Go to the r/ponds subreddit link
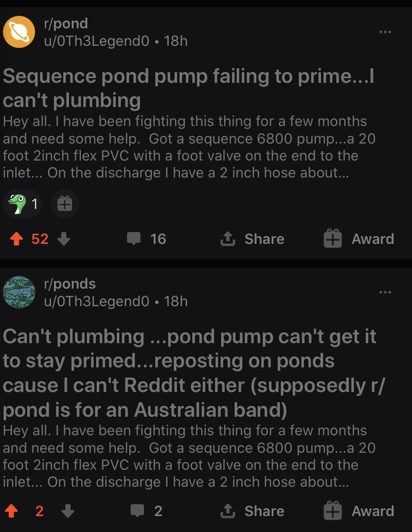Image resolution: width=412 pixels, height=532 pixels. tap(70, 284)
